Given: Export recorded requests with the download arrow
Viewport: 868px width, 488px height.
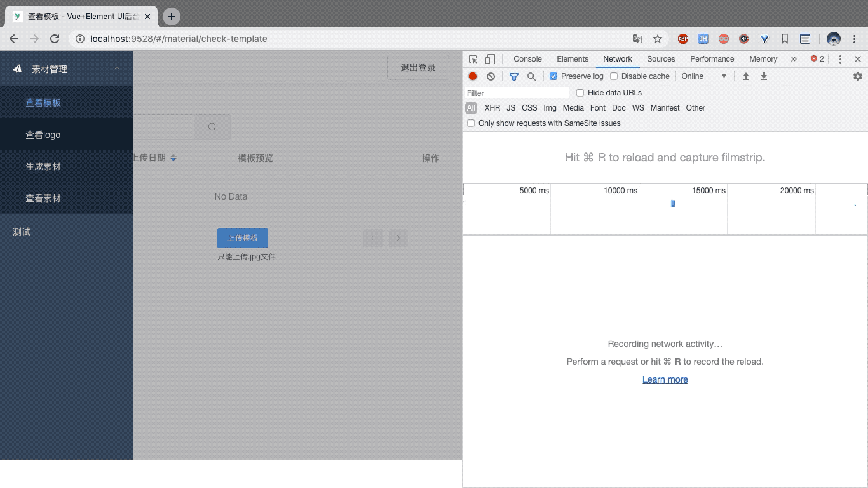Looking at the screenshot, I should click(x=763, y=76).
